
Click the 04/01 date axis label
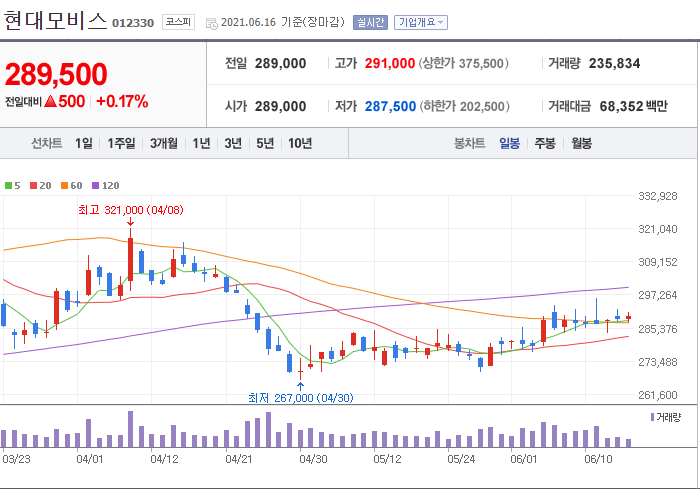[90, 459]
